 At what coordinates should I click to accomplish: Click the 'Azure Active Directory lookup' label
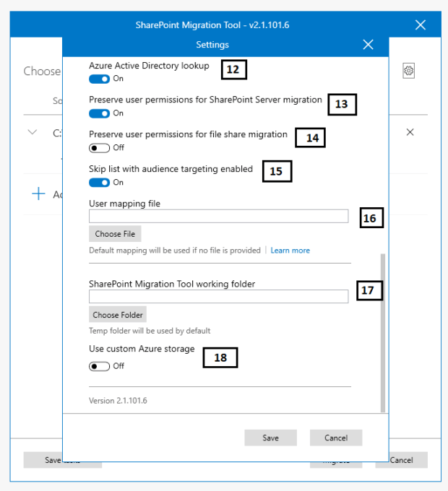tap(149, 66)
